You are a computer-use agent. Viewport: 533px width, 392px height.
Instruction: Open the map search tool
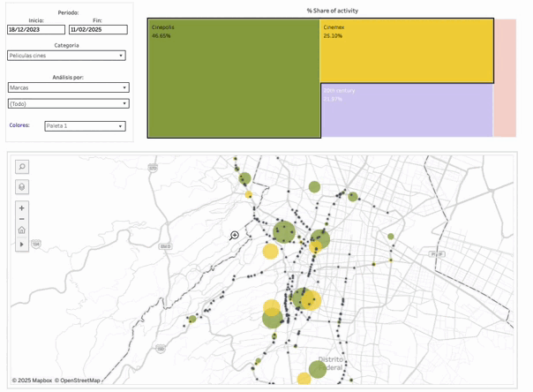tap(22, 167)
